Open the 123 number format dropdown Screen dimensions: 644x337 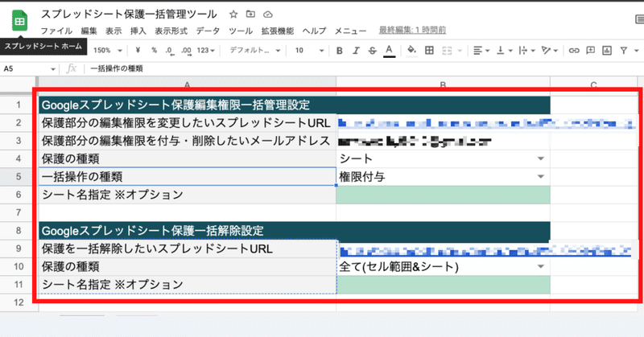tap(205, 50)
